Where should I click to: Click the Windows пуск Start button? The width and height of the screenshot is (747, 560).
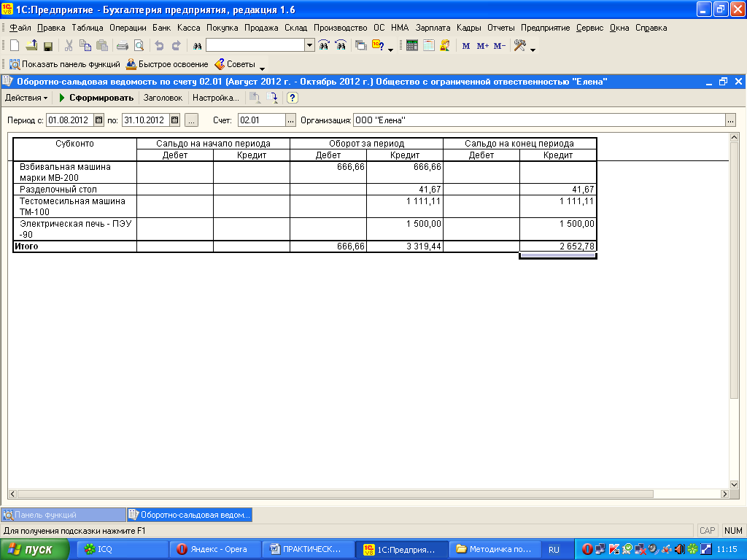click(34, 549)
